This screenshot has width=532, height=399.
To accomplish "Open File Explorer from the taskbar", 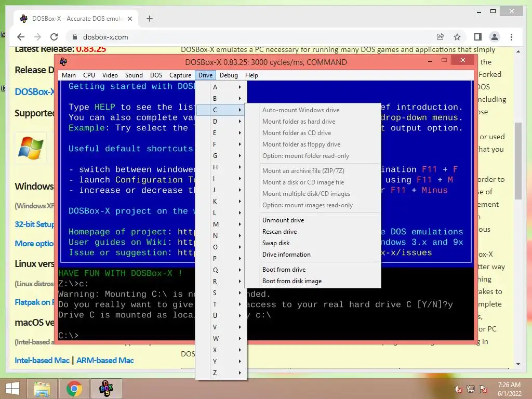I will [42, 389].
